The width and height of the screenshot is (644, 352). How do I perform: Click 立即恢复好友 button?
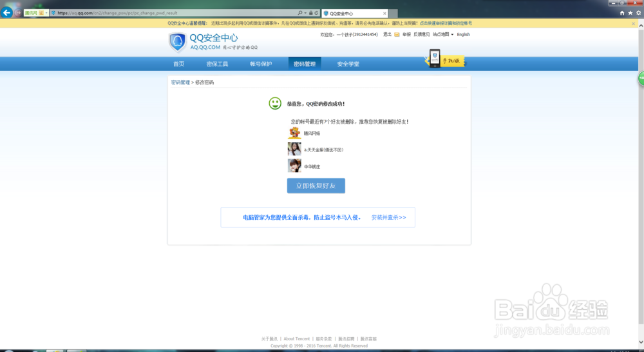[316, 186]
